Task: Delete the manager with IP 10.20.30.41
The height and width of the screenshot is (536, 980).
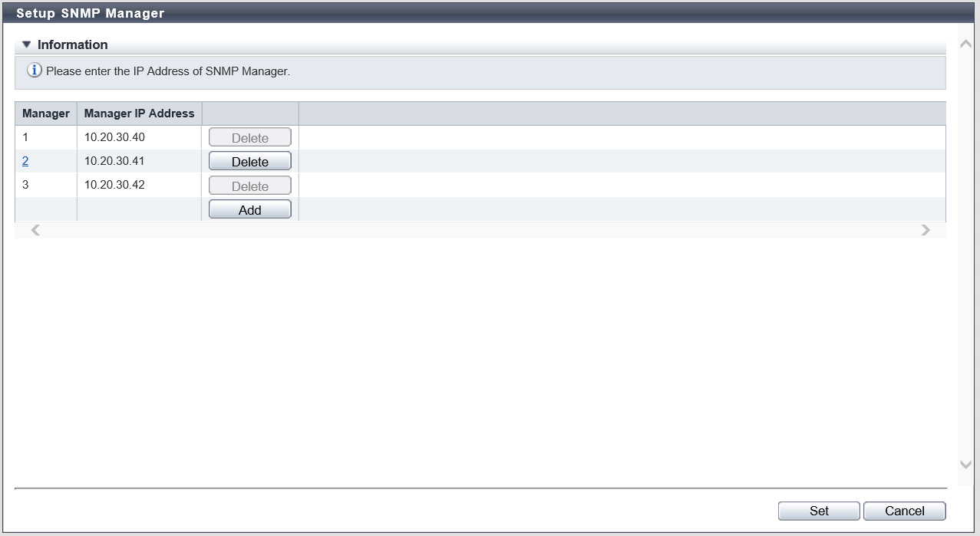Action: 249,162
